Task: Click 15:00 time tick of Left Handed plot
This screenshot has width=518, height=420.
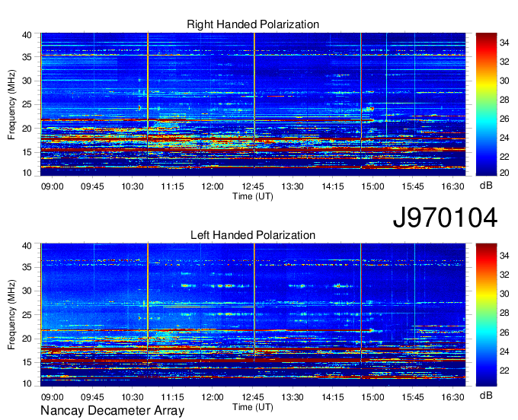Action: pyautogui.click(x=373, y=397)
